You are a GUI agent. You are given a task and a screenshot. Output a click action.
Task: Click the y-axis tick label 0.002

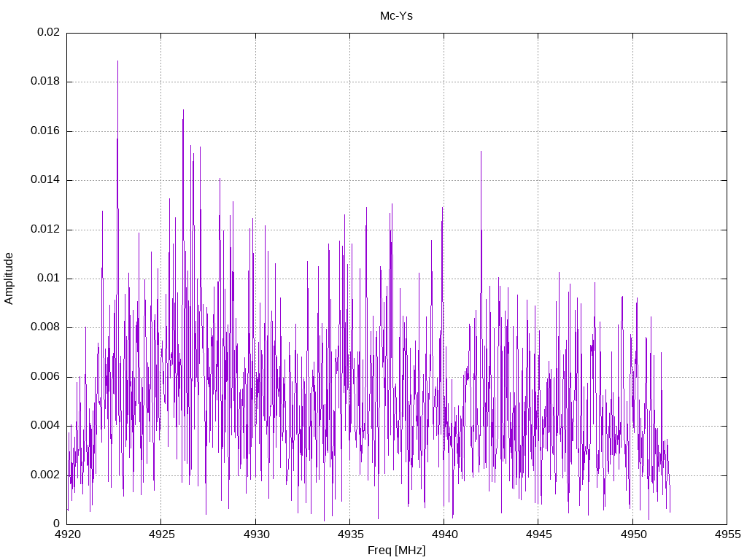pyautogui.click(x=45, y=475)
